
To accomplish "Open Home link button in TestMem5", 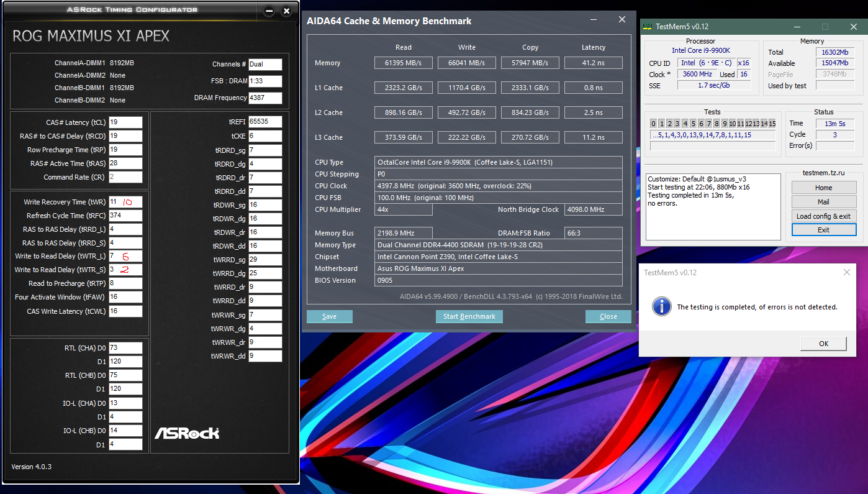I will click(x=823, y=188).
